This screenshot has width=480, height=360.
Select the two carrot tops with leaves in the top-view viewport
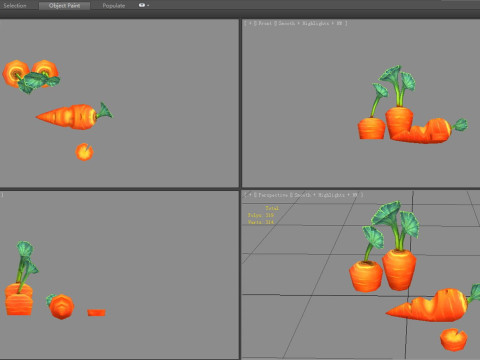point(31,76)
